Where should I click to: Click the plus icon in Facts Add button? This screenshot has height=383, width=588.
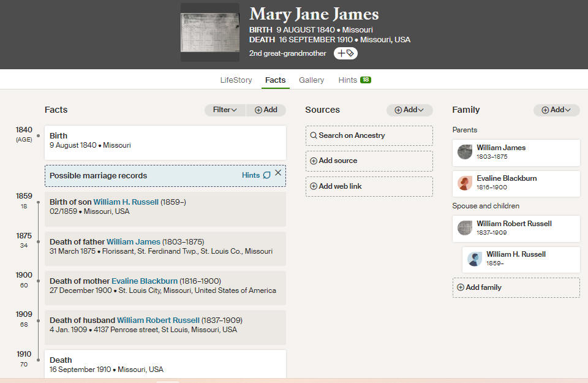pyautogui.click(x=258, y=110)
